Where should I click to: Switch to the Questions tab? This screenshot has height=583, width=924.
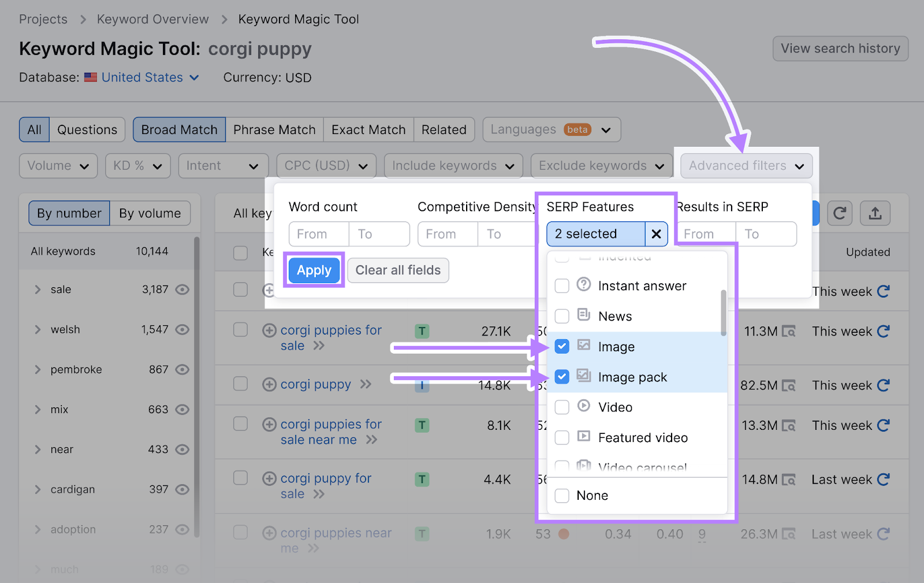point(87,129)
